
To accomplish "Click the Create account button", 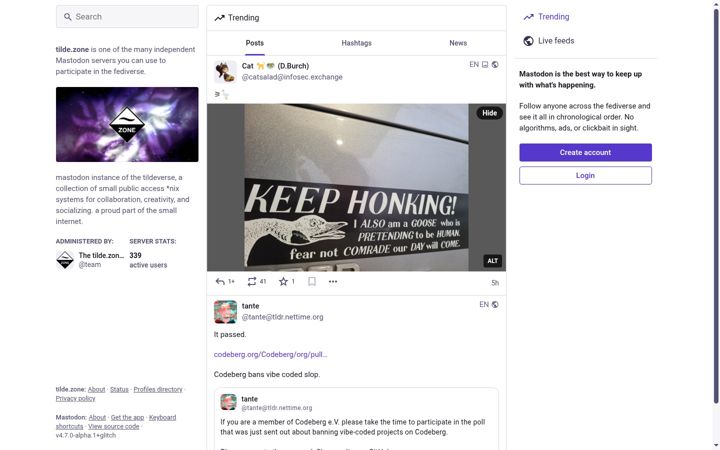I will tap(585, 152).
